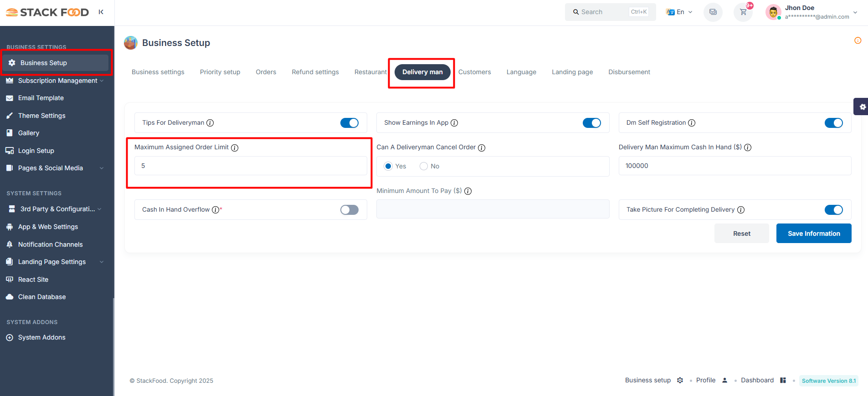
Task: Click the Minimum Amount To Pay field
Action: click(493, 209)
